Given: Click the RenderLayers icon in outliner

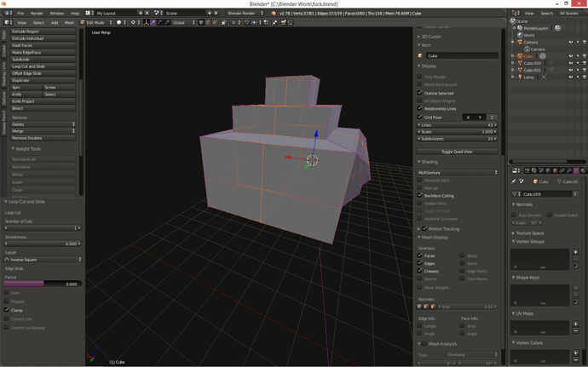Looking at the screenshot, I should (x=519, y=28).
